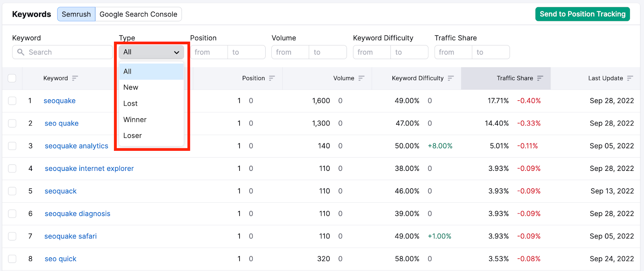Click traffic change -0.11%
This screenshot has width=644, height=271.
[x=527, y=146]
